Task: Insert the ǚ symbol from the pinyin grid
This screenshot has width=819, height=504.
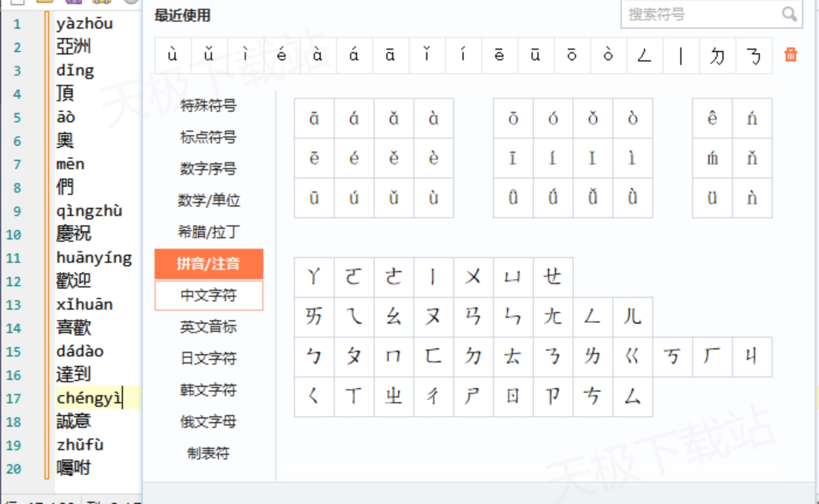Action: tap(593, 198)
